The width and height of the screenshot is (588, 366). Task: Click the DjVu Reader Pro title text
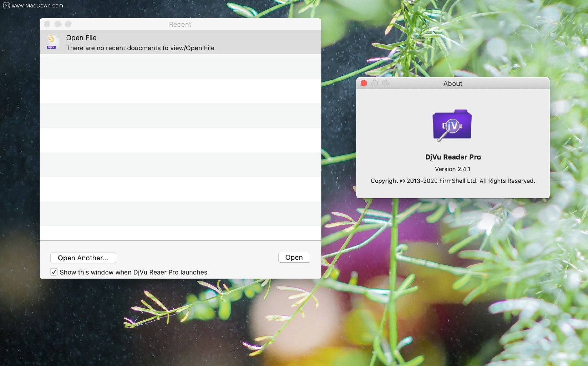pos(453,157)
